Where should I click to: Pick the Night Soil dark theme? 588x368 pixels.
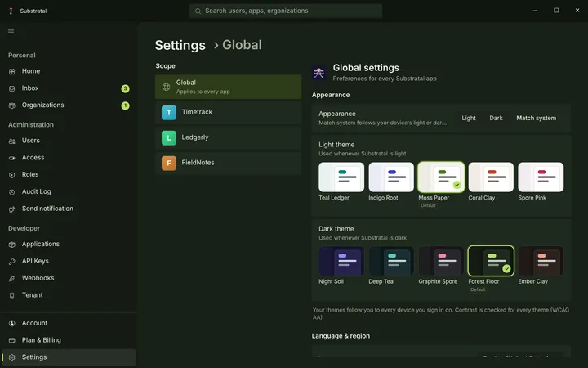pyautogui.click(x=341, y=261)
